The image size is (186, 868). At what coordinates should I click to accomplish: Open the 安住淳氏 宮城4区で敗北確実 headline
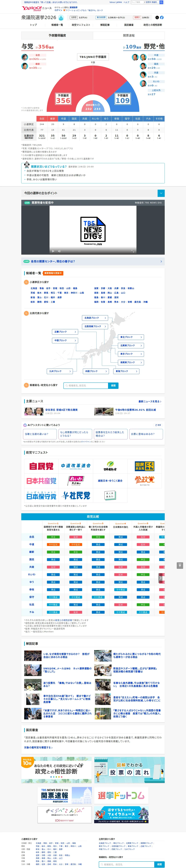tap(61, 410)
